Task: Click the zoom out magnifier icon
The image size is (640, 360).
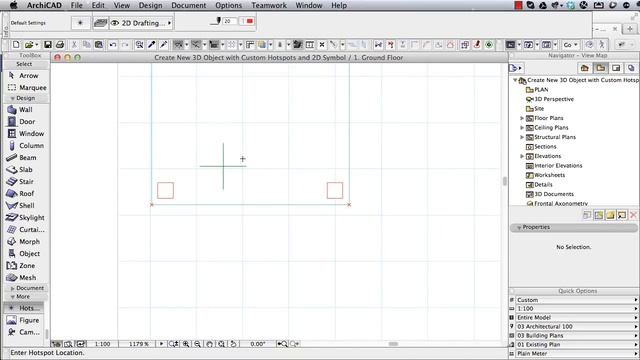Action: [198, 344]
